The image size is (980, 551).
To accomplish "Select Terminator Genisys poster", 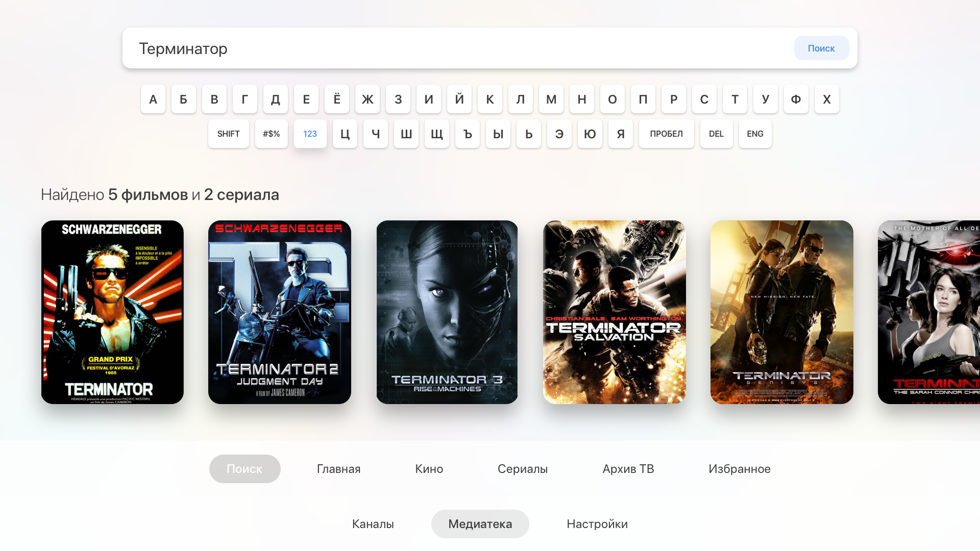I will [781, 312].
